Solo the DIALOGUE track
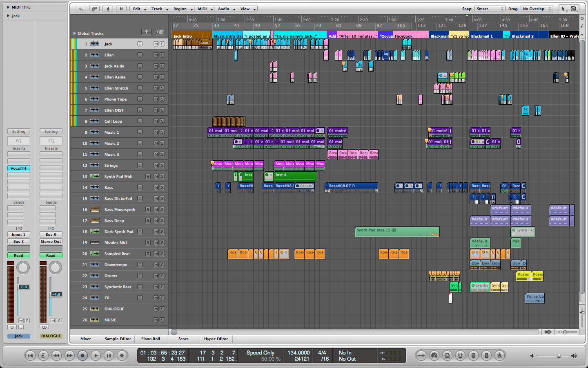This screenshot has height=368, width=588. (162, 309)
